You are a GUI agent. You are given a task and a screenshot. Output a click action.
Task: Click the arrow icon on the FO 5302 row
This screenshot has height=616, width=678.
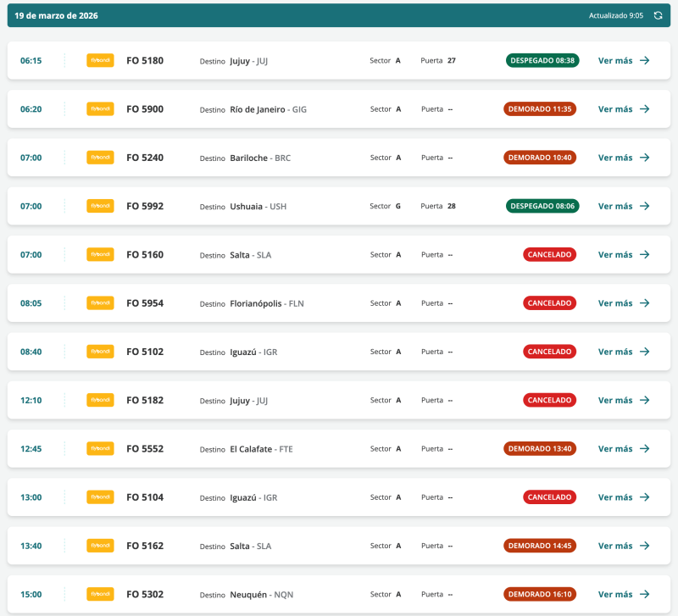tap(645, 594)
